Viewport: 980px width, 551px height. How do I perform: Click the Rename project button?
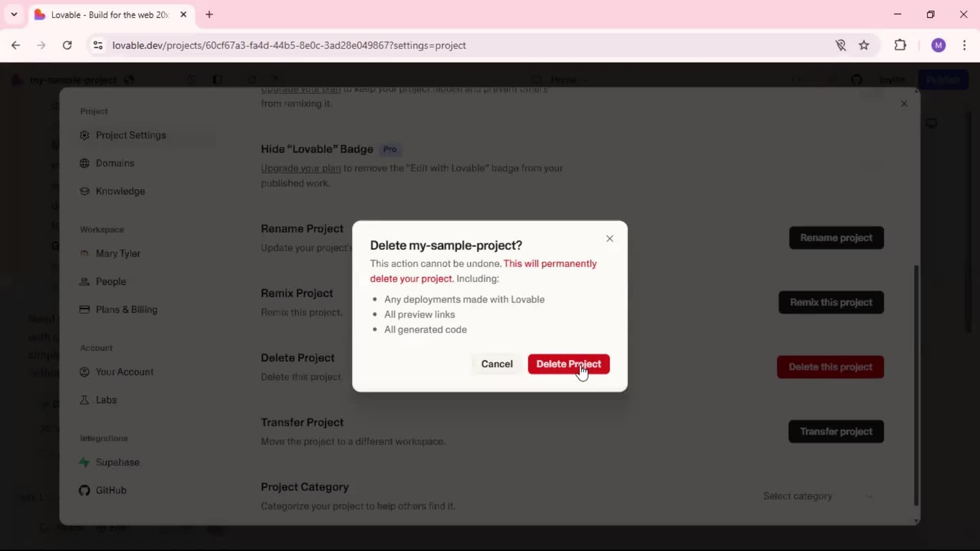click(836, 238)
